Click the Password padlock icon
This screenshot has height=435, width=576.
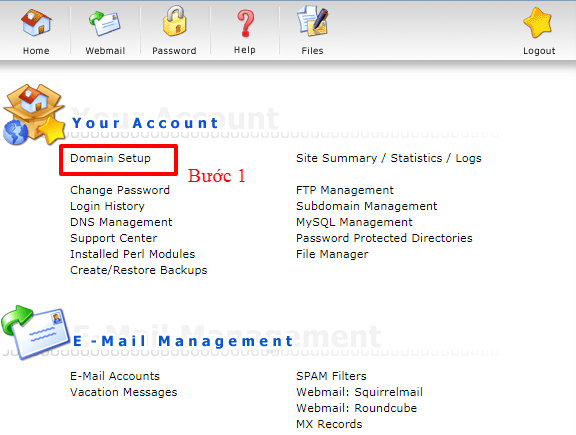pos(174,21)
